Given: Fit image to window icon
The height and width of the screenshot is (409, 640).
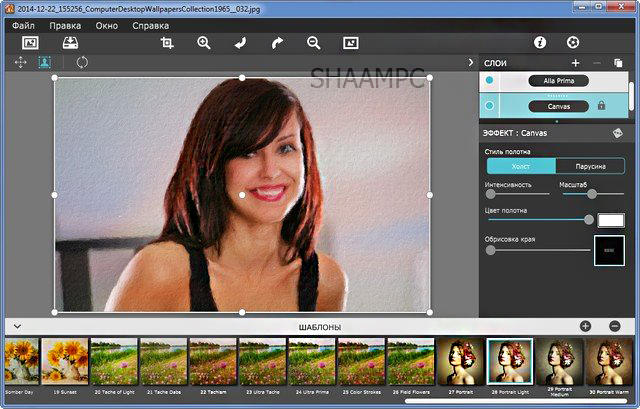Looking at the screenshot, I should (x=351, y=42).
